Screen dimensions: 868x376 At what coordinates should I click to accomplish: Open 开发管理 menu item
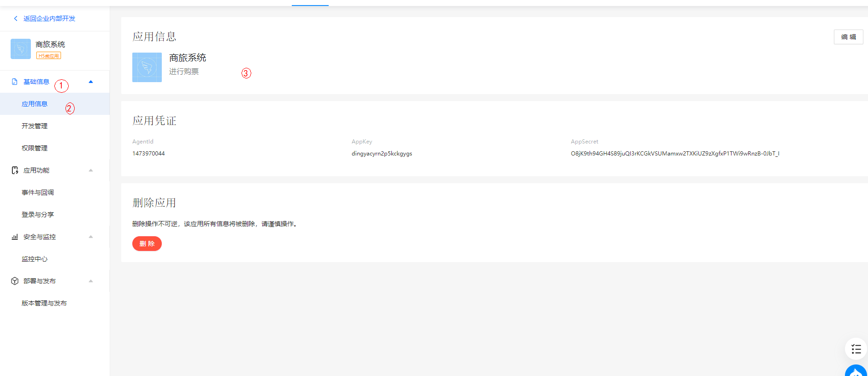35,126
